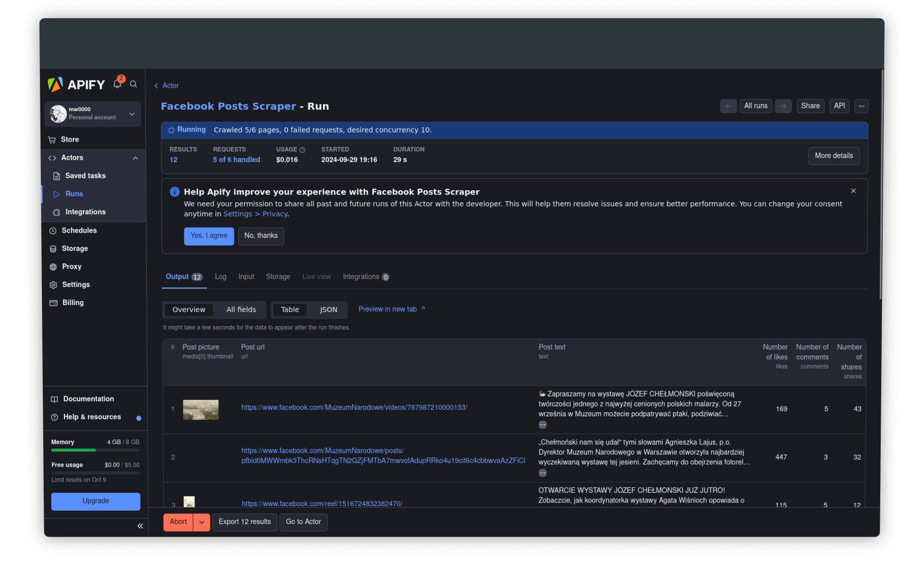Open the three-dots more actions menu

861,106
